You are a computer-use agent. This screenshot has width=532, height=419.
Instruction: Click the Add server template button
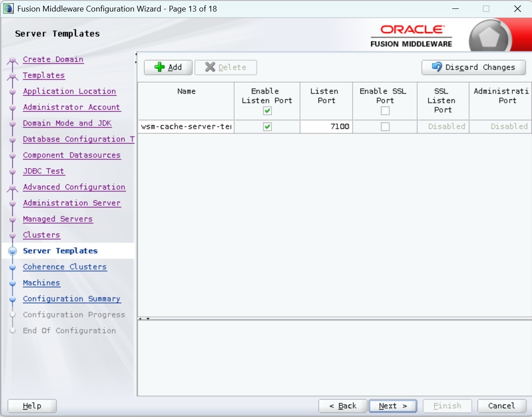168,67
